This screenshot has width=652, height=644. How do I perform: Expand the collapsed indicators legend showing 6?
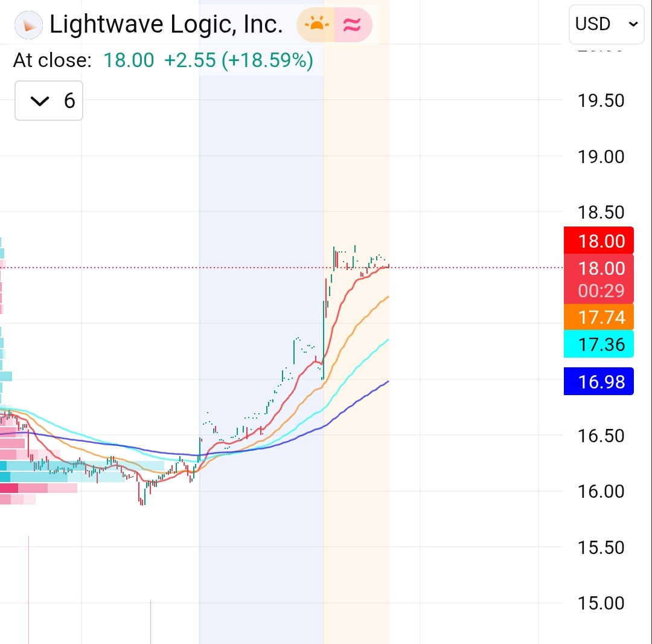[49, 101]
